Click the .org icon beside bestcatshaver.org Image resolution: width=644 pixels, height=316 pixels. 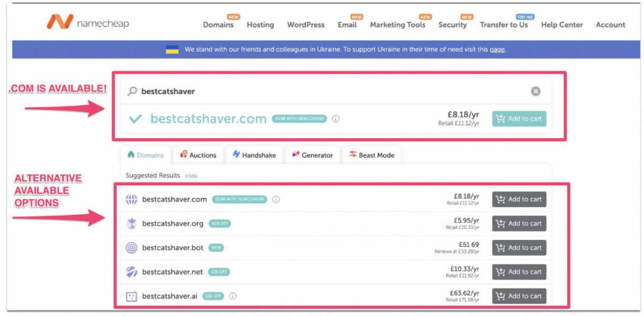pos(131,224)
